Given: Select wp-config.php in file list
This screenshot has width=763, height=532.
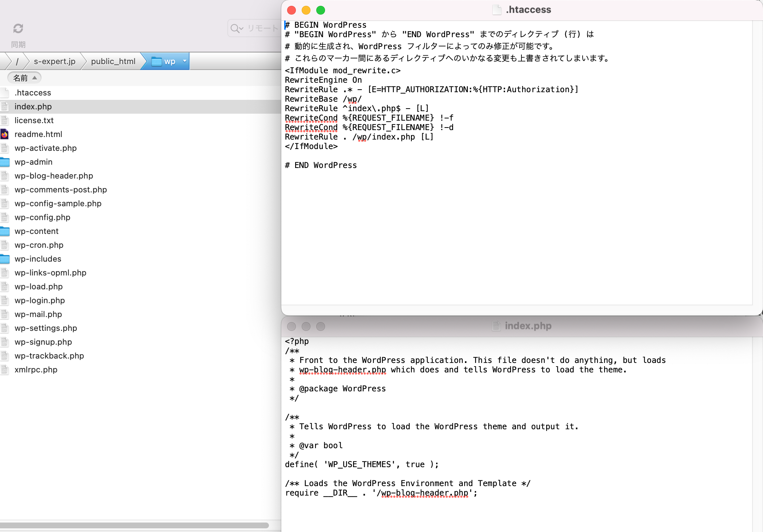Looking at the screenshot, I should [x=42, y=217].
